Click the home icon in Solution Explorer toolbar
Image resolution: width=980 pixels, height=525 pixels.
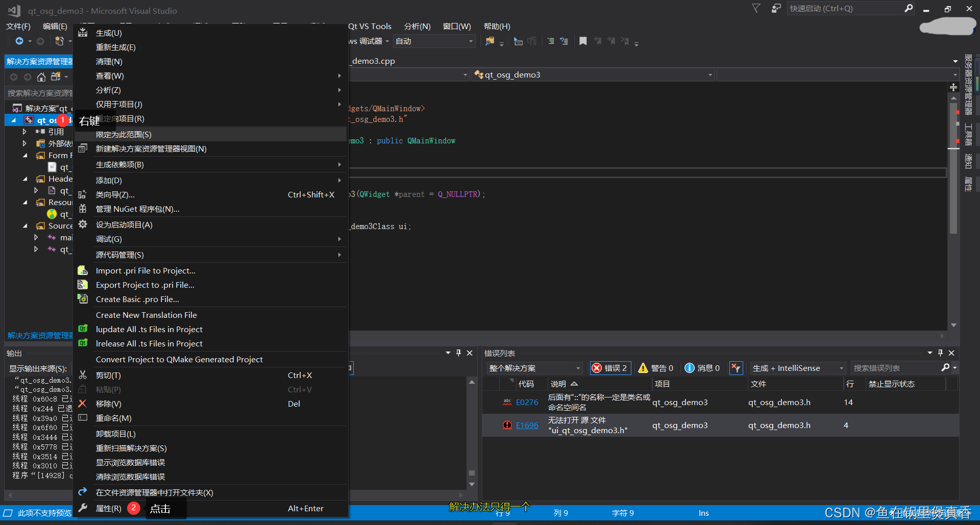click(x=41, y=77)
